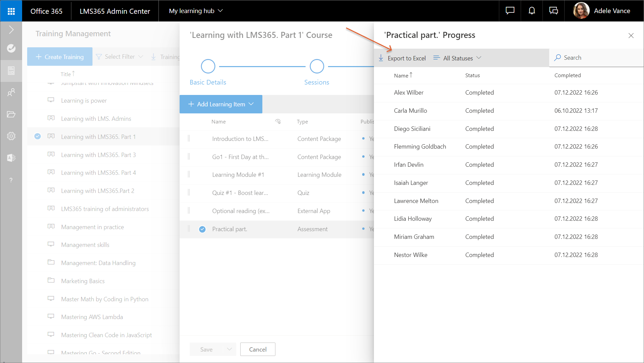Image resolution: width=644 pixels, height=363 pixels.
Task: Open the settings gear in left sidebar
Action: click(x=11, y=136)
